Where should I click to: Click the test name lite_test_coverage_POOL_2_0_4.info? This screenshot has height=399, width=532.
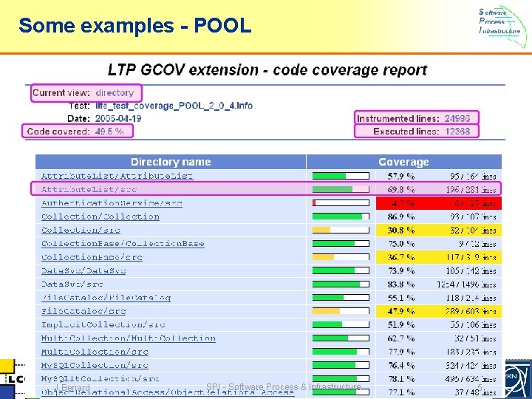tap(174, 106)
